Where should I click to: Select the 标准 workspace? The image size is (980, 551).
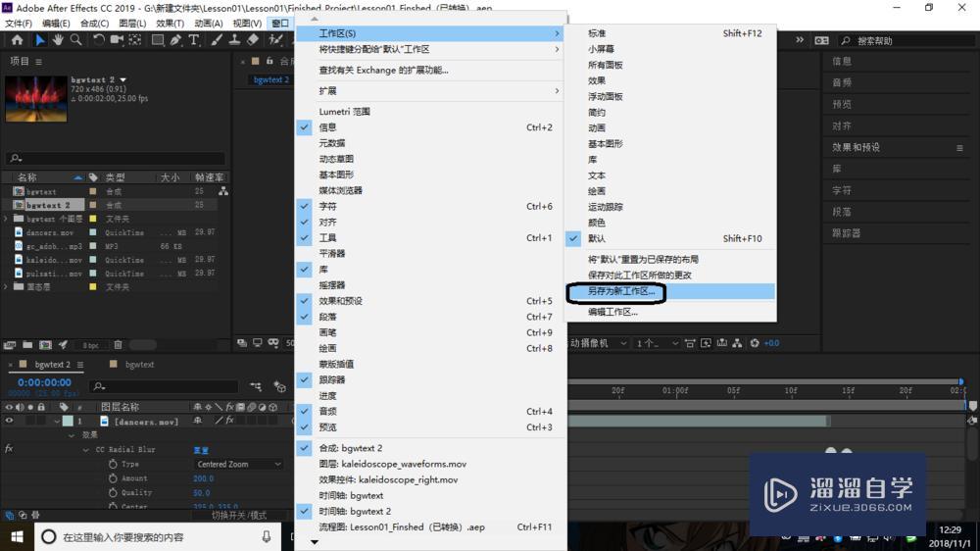[670, 33]
